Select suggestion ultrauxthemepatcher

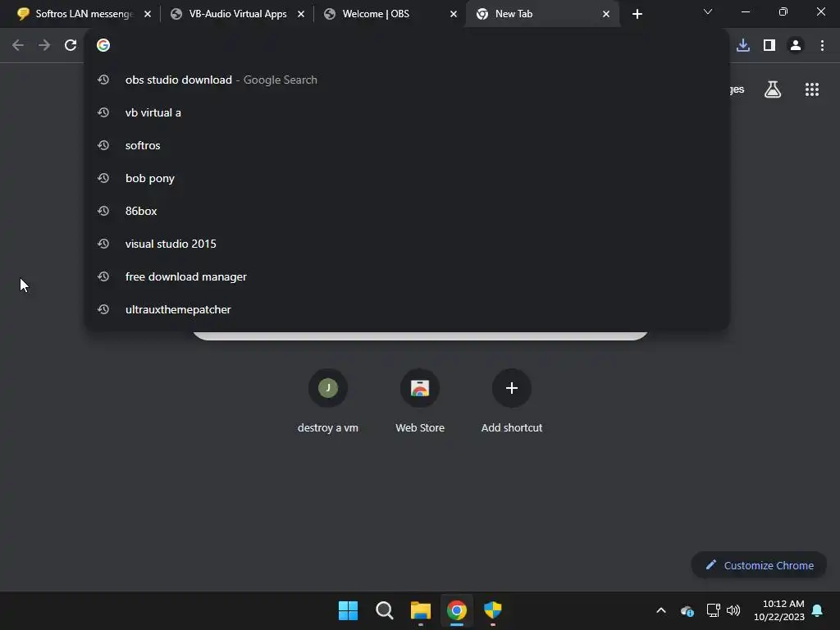click(407, 309)
